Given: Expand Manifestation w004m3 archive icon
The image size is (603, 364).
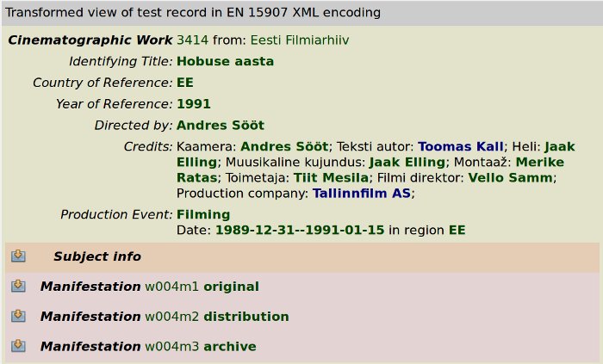Looking at the screenshot, I should [18, 346].
